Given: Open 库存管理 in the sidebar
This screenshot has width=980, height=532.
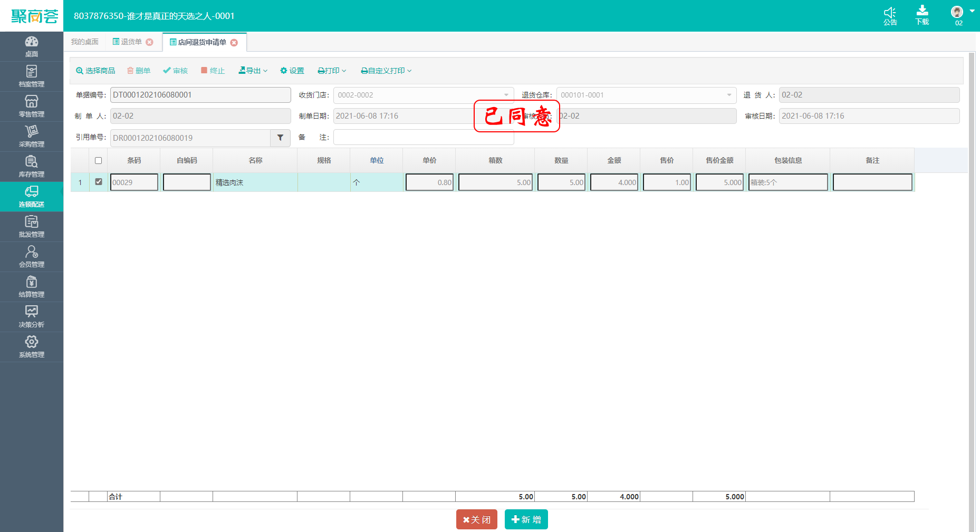Looking at the screenshot, I should (32, 167).
